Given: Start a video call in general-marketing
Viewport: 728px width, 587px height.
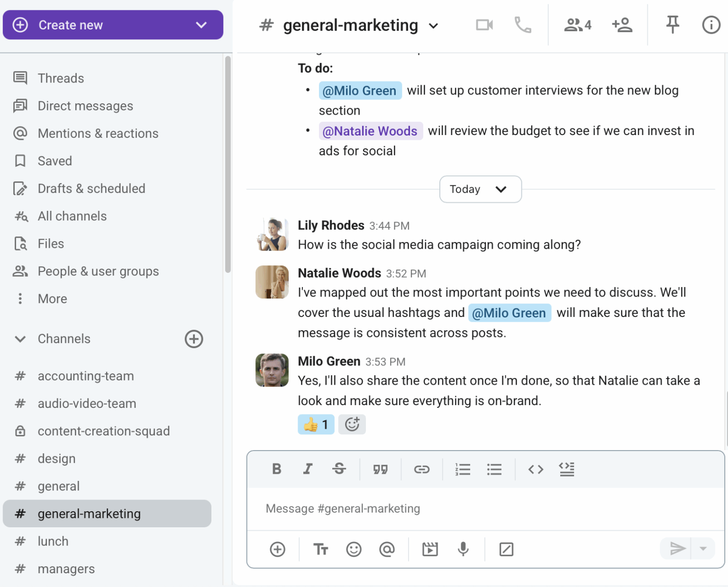Looking at the screenshot, I should pos(484,25).
